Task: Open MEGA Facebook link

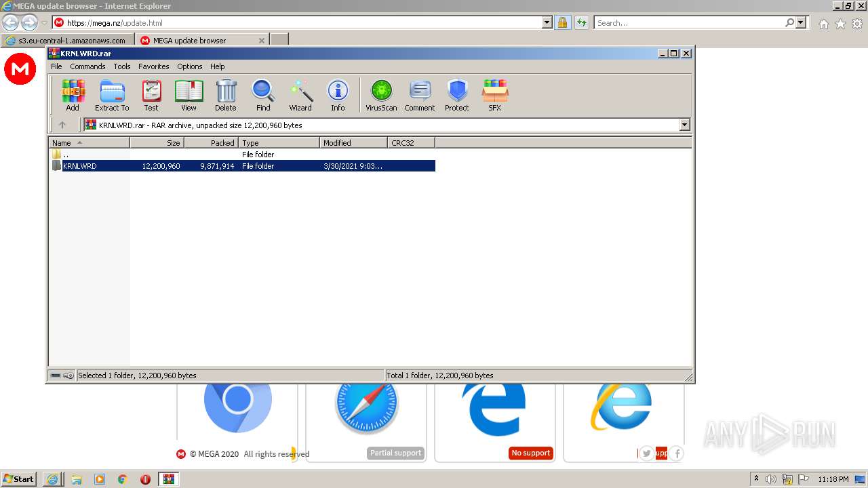Action: point(677,453)
